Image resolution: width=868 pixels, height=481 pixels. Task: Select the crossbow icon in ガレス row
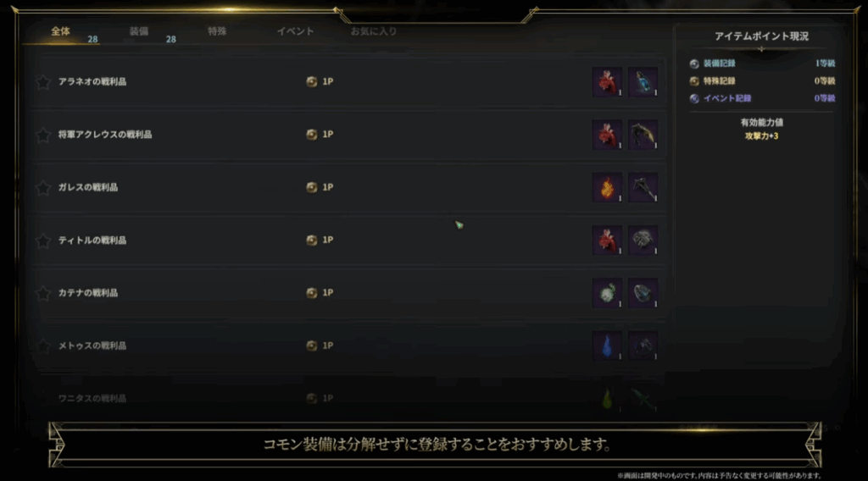point(643,187)
